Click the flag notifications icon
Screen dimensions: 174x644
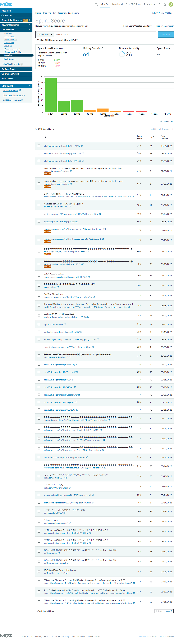159,4
